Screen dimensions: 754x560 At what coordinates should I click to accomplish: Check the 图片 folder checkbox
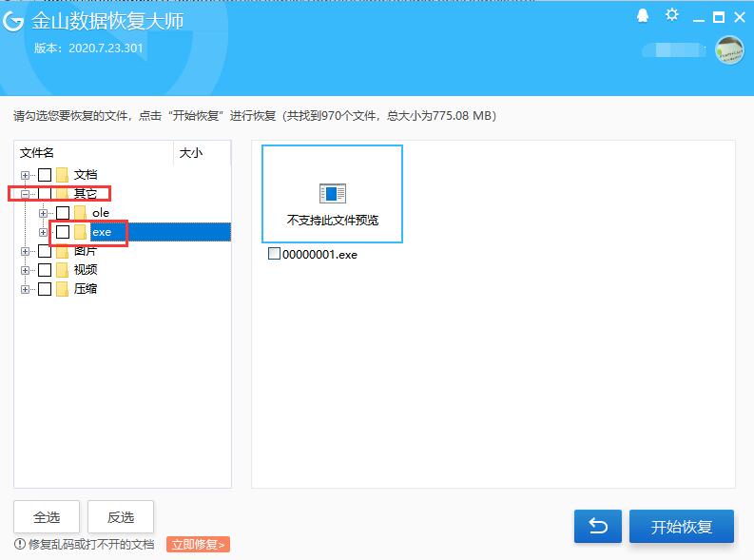pyautogui.click(x=45, y=251)
